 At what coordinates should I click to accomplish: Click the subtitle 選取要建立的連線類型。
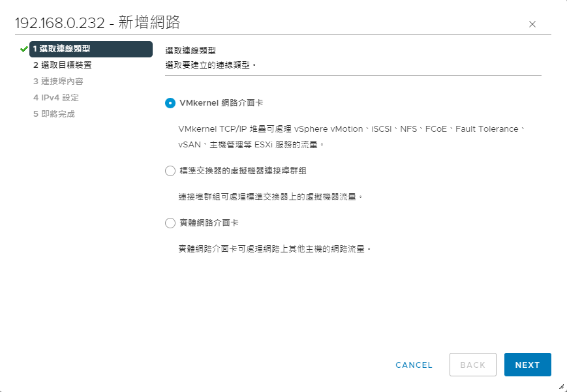[211, 65]
